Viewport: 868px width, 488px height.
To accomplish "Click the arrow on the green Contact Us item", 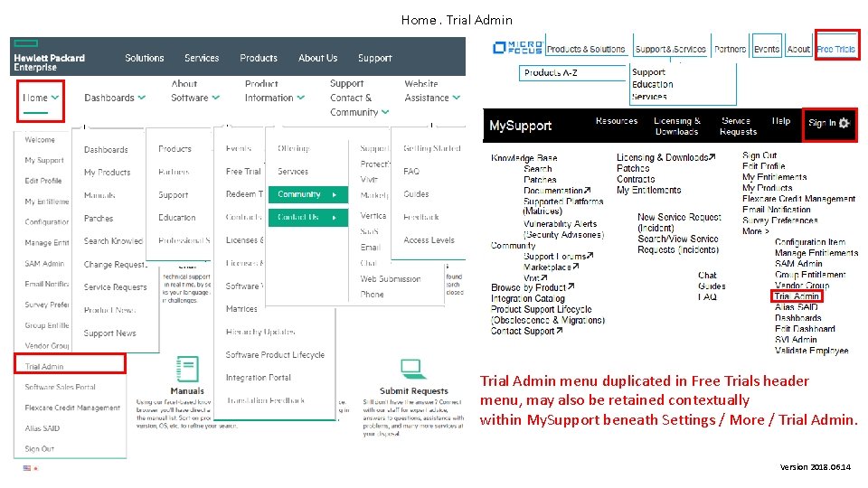I will [335, 218].
